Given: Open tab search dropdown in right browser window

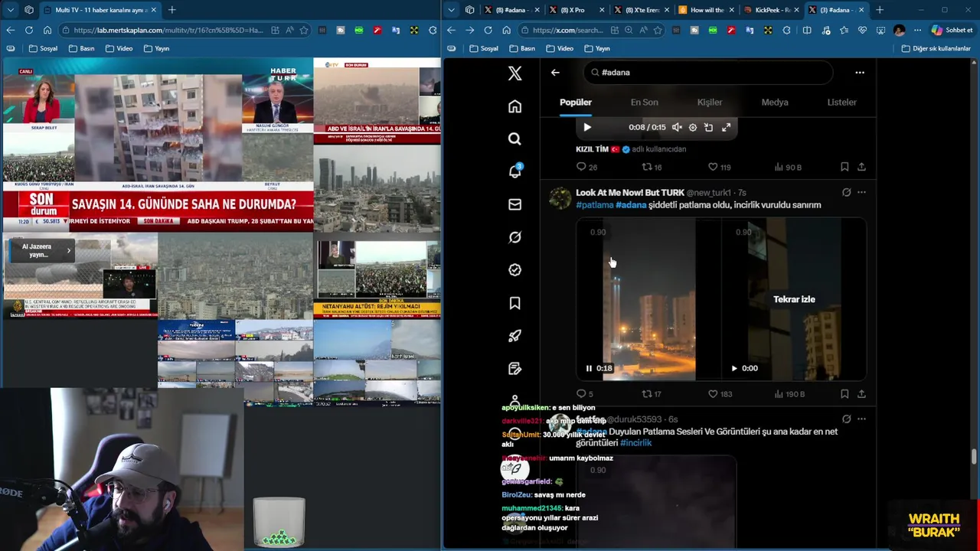Looking at the screenshot, I should [x=451, y=10].
